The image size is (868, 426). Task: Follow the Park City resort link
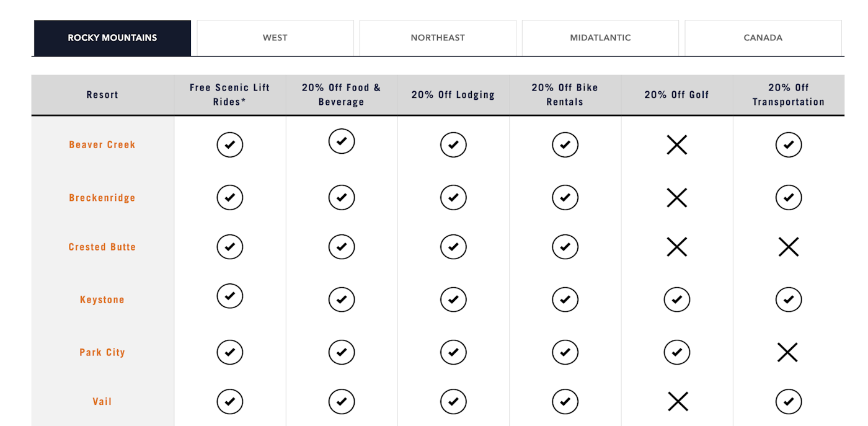[102, 352]
